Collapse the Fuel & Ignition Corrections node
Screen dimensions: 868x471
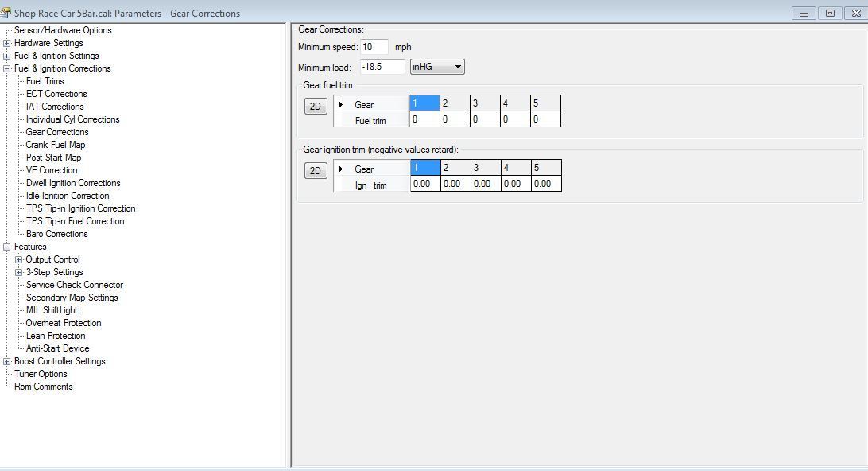7,68
